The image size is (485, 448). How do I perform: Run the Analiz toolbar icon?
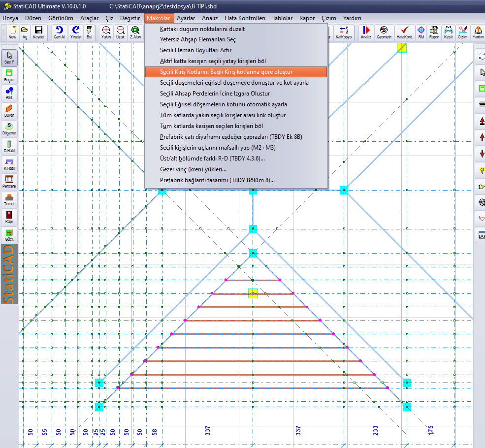click(x=366, y=32)
